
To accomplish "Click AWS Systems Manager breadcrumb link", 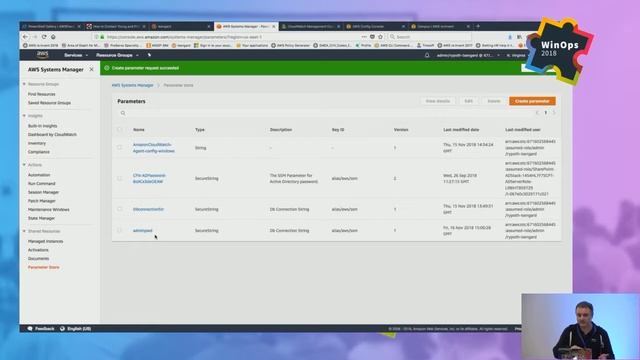I will pos(133,85).
